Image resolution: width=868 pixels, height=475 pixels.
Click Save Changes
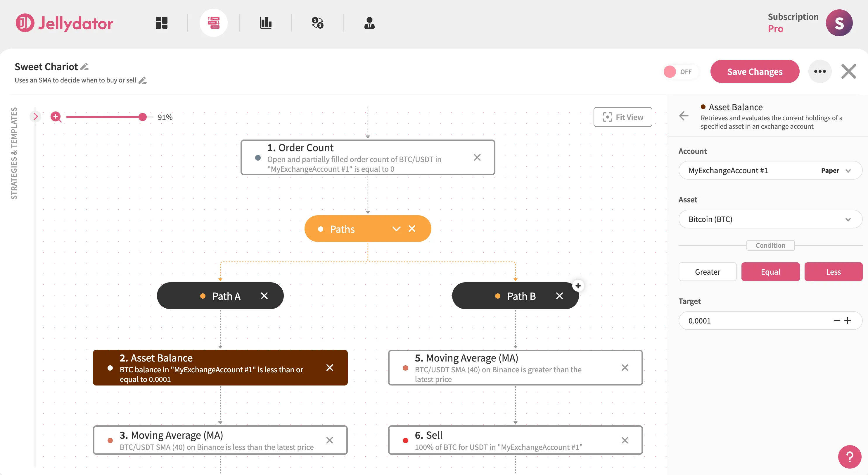pyautogui.click(x=755, y=71)
